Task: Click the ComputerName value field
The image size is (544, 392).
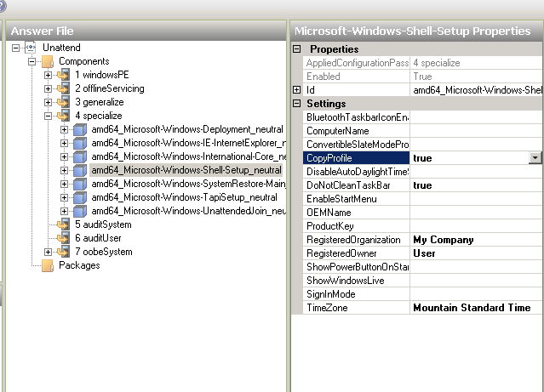Action: pos(476,131)
